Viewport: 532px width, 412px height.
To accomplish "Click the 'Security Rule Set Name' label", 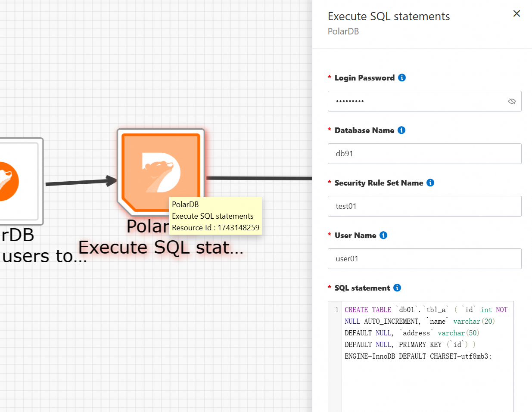I will coord(379,183).
